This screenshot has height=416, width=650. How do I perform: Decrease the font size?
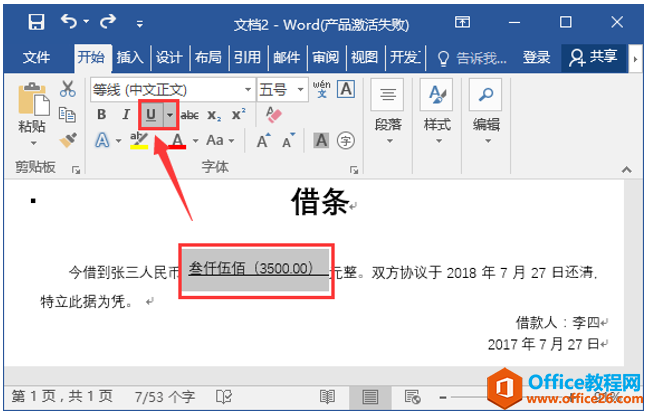289,140
